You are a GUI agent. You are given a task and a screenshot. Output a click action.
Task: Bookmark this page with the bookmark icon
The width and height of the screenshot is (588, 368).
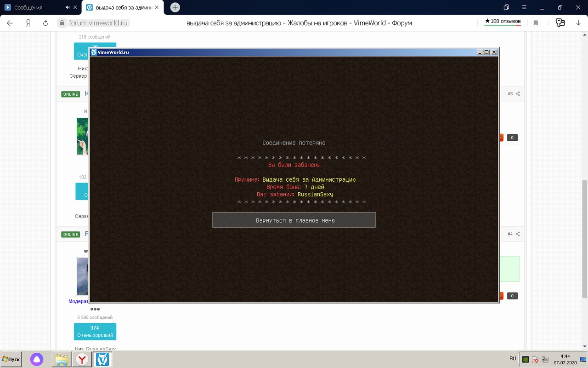[536, 23]
